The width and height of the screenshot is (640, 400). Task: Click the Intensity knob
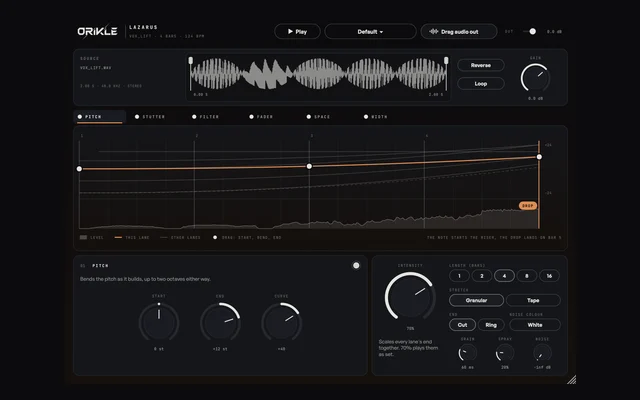tap(410, 296)
